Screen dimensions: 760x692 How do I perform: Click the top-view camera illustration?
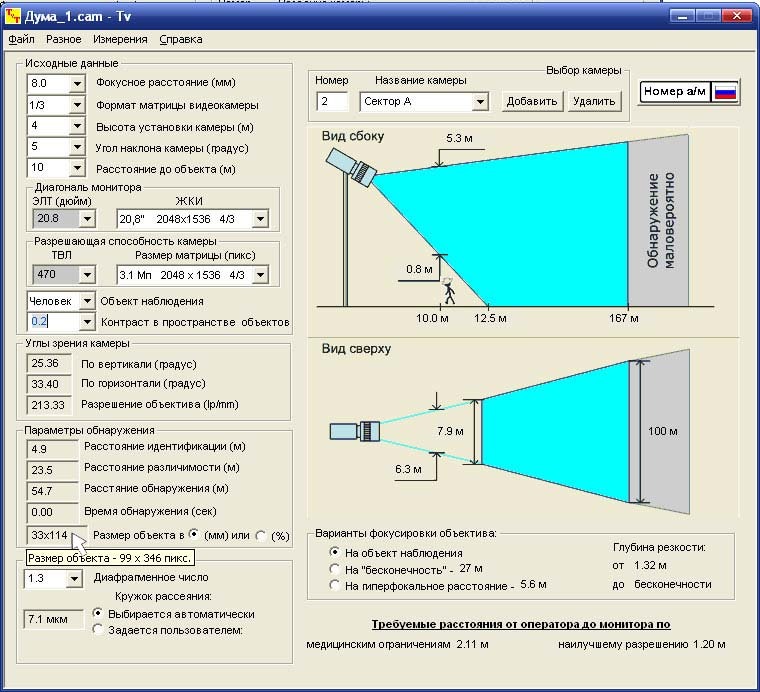click(x=355, y=431)
